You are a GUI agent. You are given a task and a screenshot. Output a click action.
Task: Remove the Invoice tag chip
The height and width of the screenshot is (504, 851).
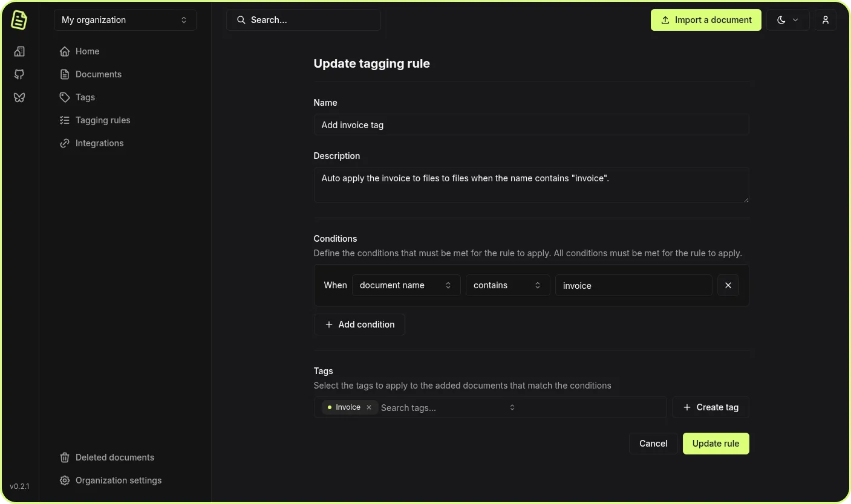pos(369,407)
